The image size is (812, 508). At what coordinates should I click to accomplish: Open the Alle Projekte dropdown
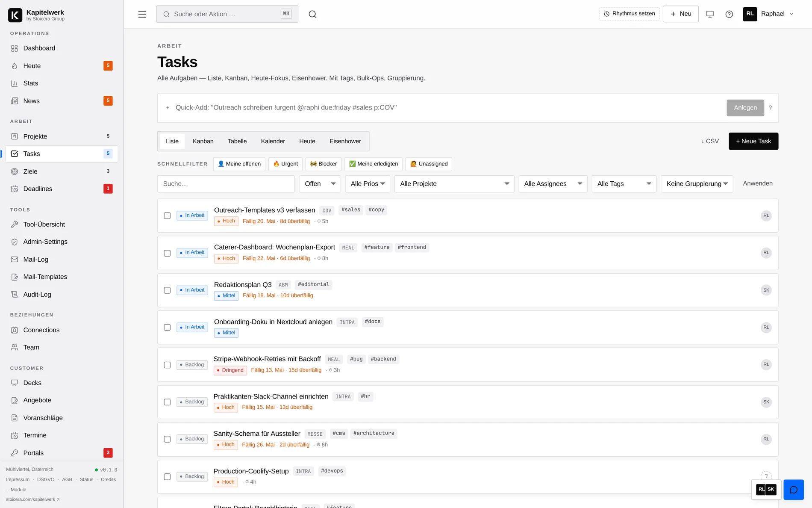(x=454, y=184)
